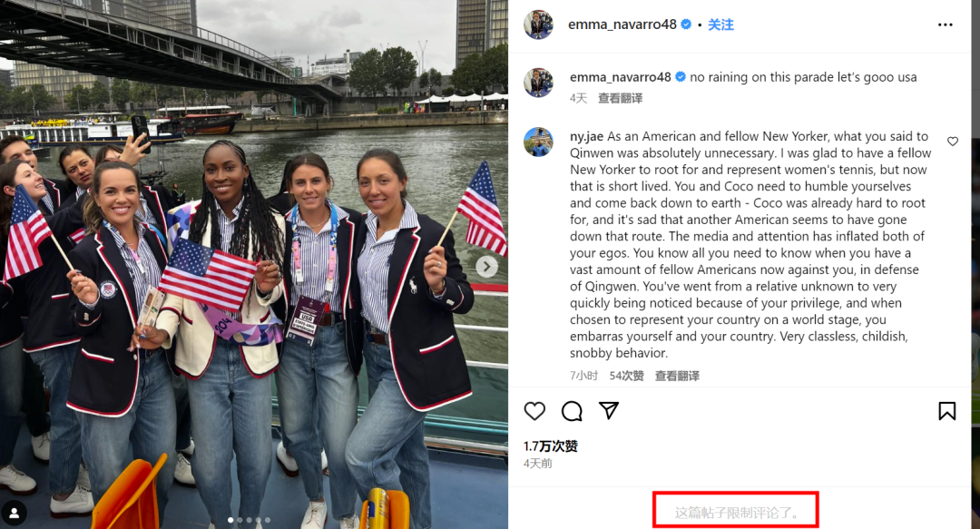Translate the caption using 查看翻译
The height and width of the screenshot is (529, 980).
coord(620,98)
